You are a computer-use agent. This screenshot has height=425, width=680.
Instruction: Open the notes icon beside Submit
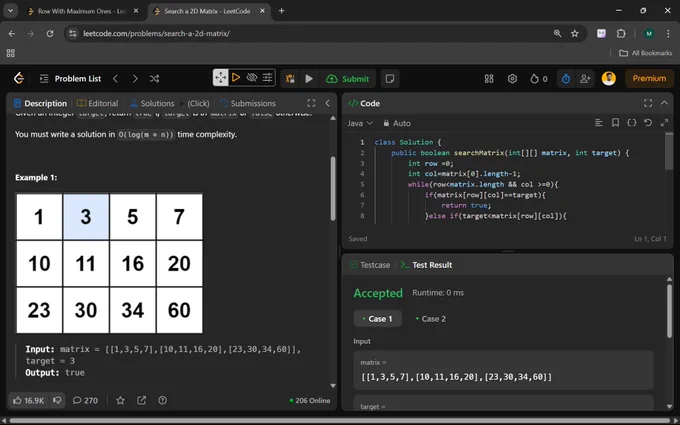pyautogui.click(x=390, y=78)
